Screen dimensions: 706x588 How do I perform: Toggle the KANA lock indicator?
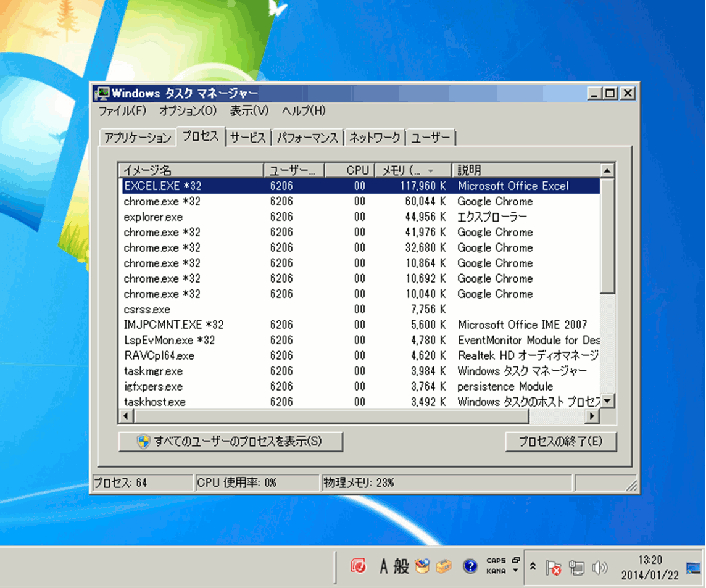(x=496, y=571)
